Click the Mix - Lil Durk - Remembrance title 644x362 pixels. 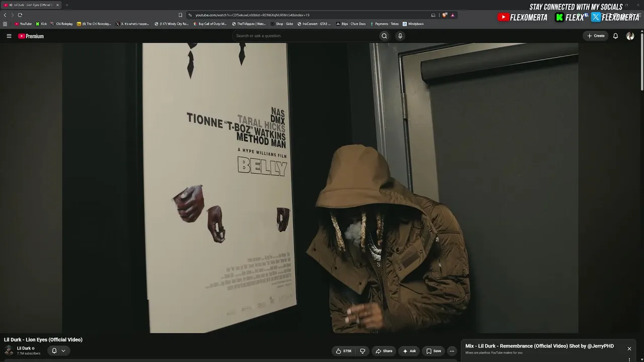(x=539, y=346)
